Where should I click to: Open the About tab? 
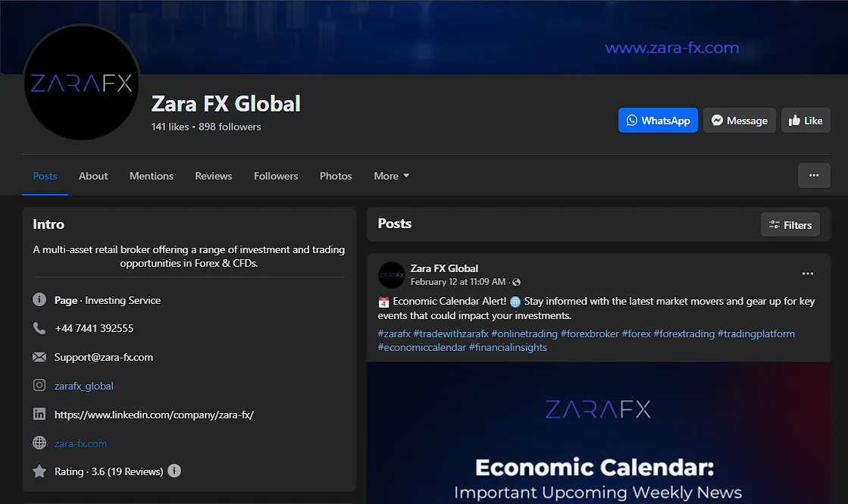coord(93,176)
